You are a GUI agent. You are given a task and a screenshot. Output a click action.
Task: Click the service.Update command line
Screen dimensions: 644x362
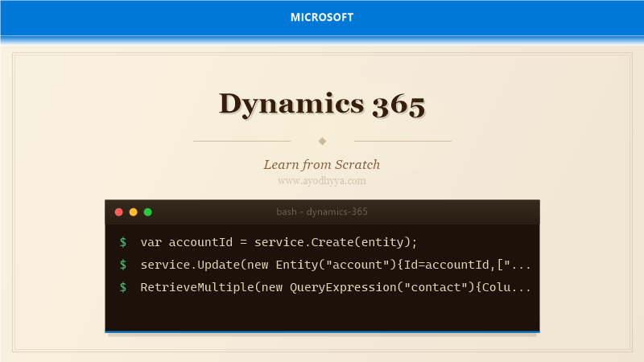(x=336, y=265)
